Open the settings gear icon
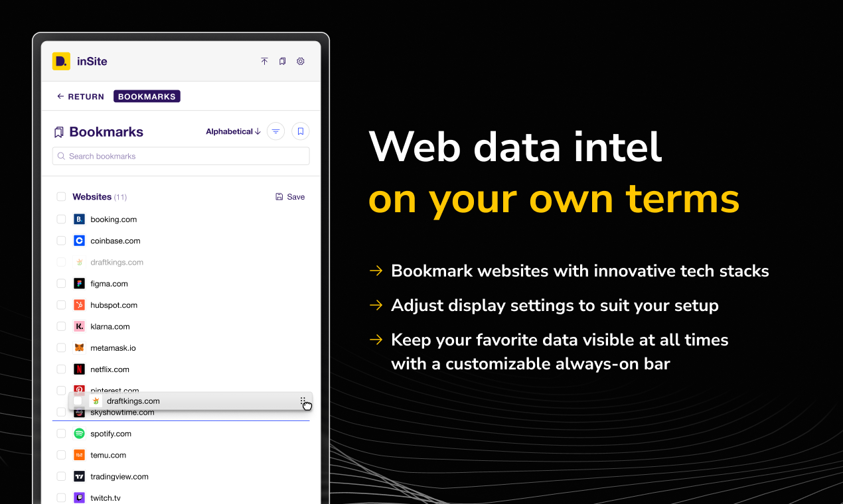 pyautogui.click(x=301, y=61)
